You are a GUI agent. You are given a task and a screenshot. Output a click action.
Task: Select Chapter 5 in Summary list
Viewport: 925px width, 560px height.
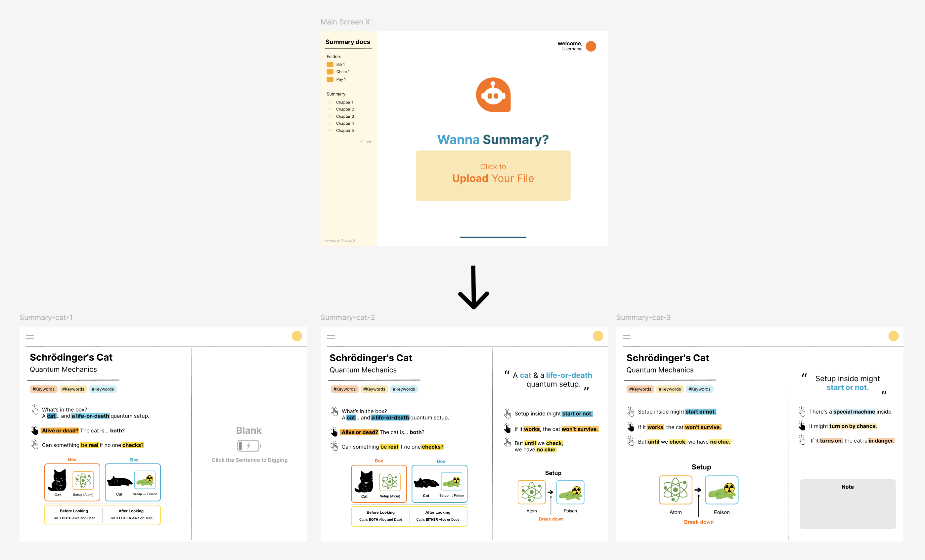coord(345,131)
